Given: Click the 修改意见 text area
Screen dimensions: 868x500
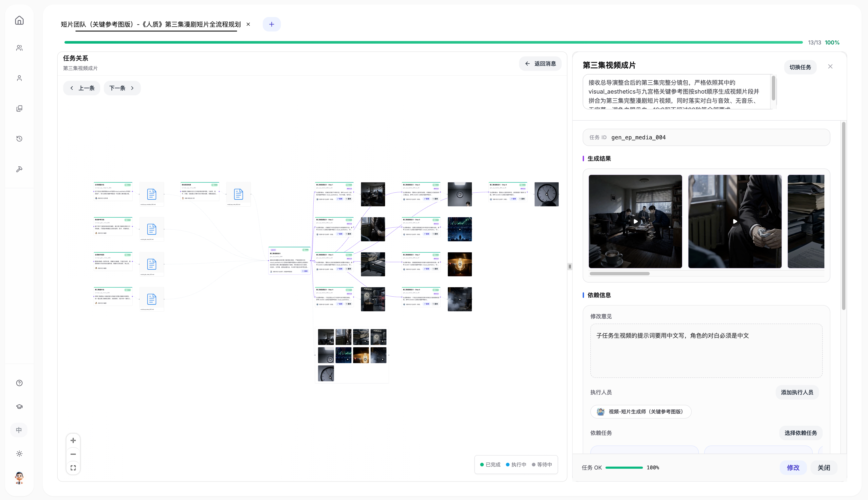Looking at the screenshot, I should click(x=706, y=351).
